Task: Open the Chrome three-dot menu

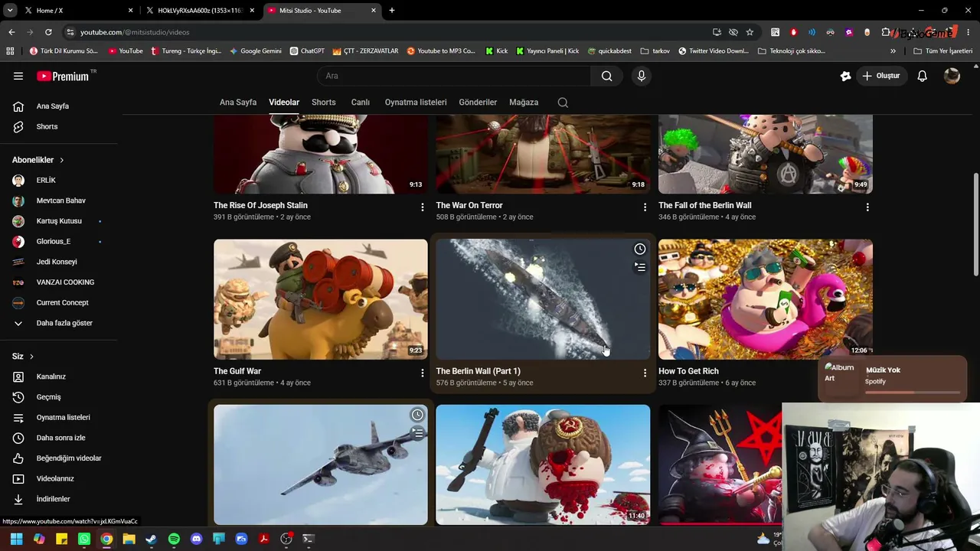Action: [x=969, y=32]
